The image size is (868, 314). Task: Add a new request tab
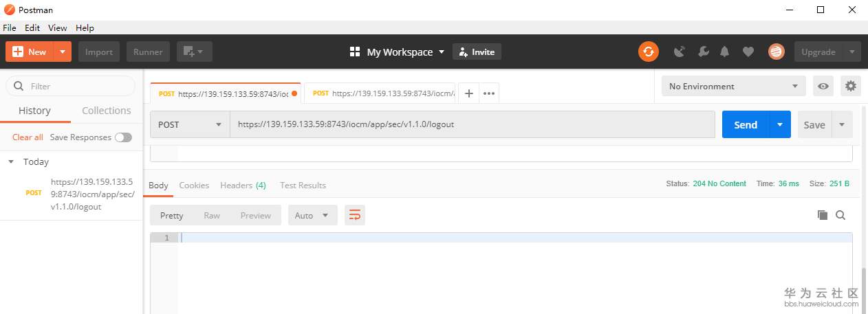coord(468,93)
